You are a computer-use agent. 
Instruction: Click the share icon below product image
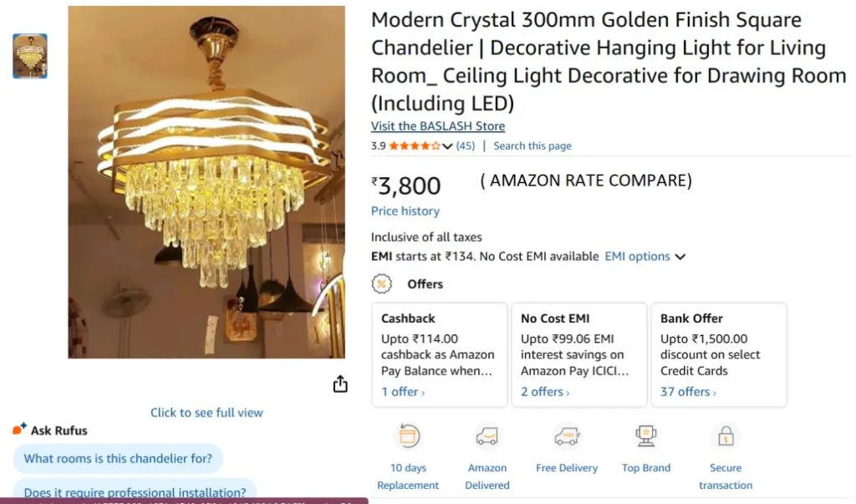[340, 384]
